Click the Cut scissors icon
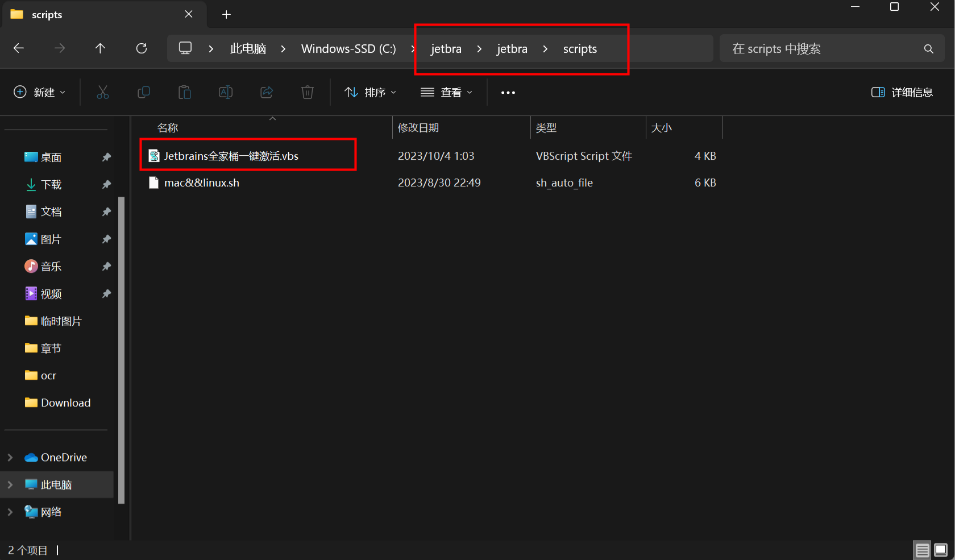This screenshot has width=955, height=560. pos(103,92)
